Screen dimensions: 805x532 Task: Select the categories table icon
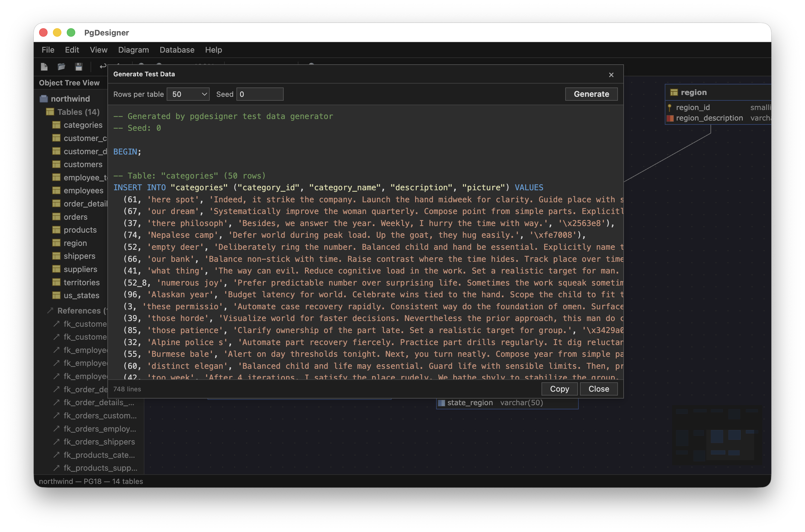(x=56, y=125)
